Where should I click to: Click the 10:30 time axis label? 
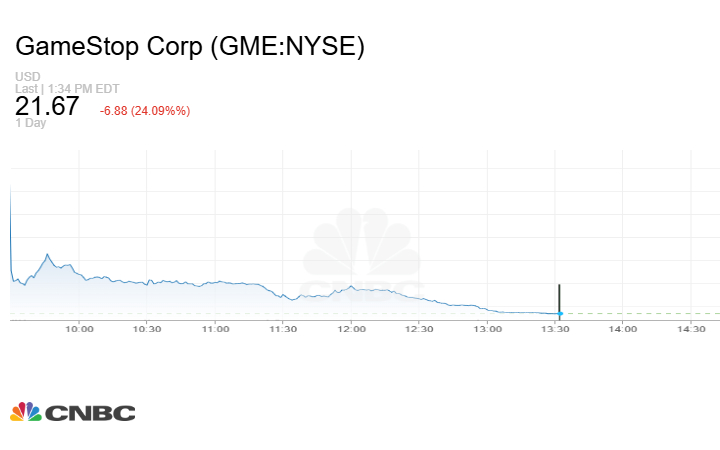147,328
